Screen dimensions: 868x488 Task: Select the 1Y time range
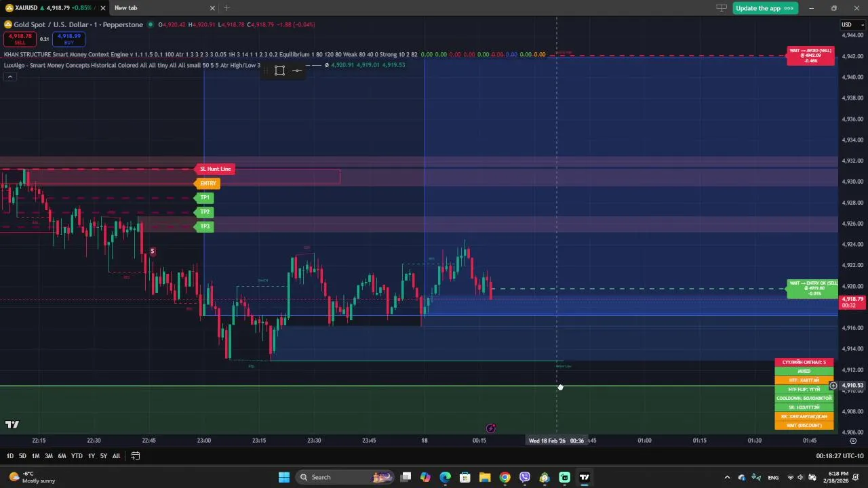(x=92, y=456)
